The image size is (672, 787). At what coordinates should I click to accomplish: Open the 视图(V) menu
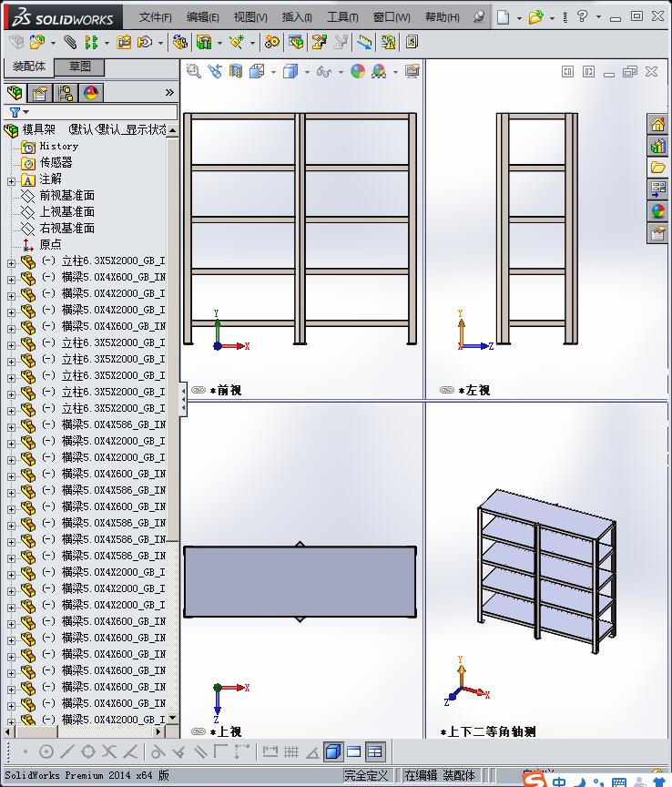click(250, 17)
